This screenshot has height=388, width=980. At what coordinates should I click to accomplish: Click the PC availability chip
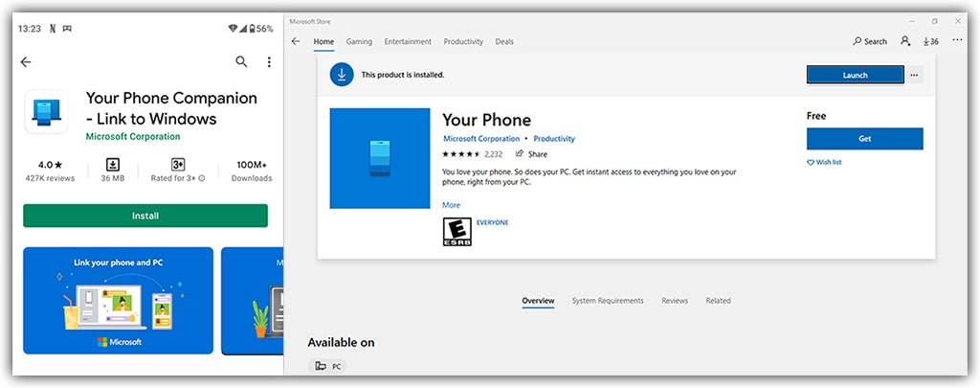[327, 367]
